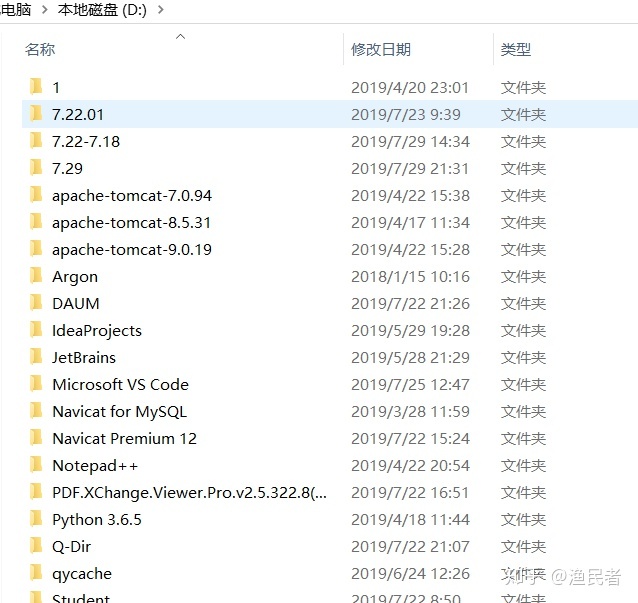Click the folder icon for apache-tomcat-9.0.19
638x603 pixels.
pos(36,248)
